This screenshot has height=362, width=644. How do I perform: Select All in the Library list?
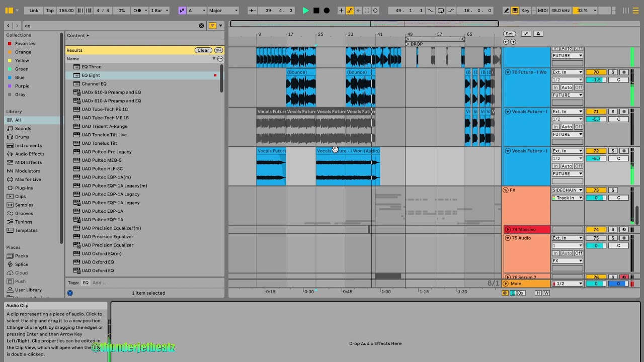(x=18, y=120)
